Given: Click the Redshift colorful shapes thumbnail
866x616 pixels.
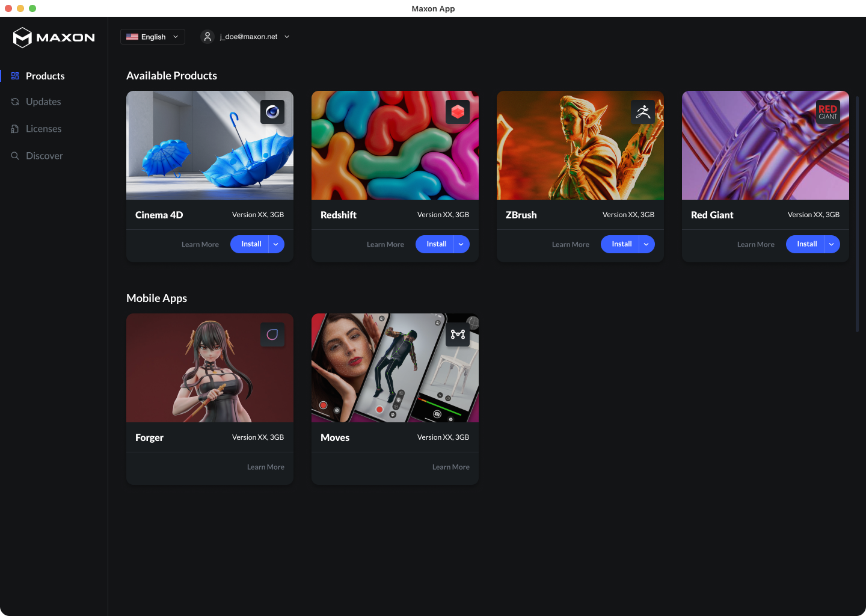Looking at the screenshot, I should click(395, 146).
